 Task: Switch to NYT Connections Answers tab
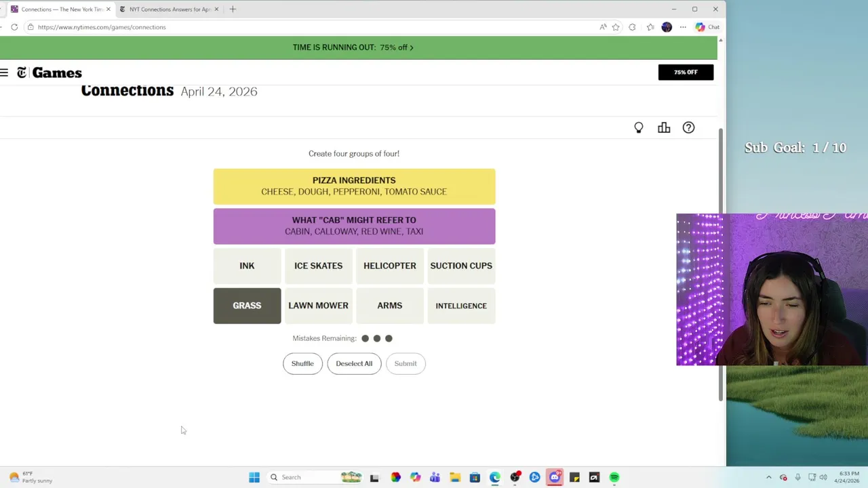169,9
